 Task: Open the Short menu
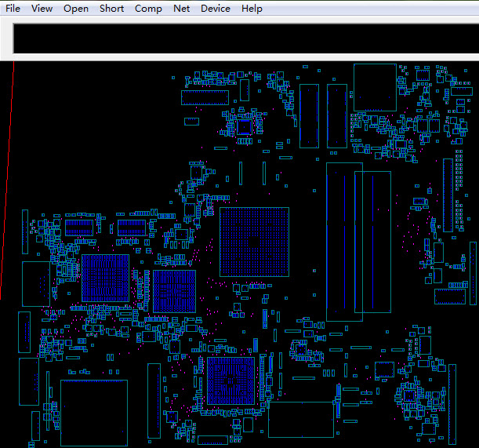click(x=111, y=9)
